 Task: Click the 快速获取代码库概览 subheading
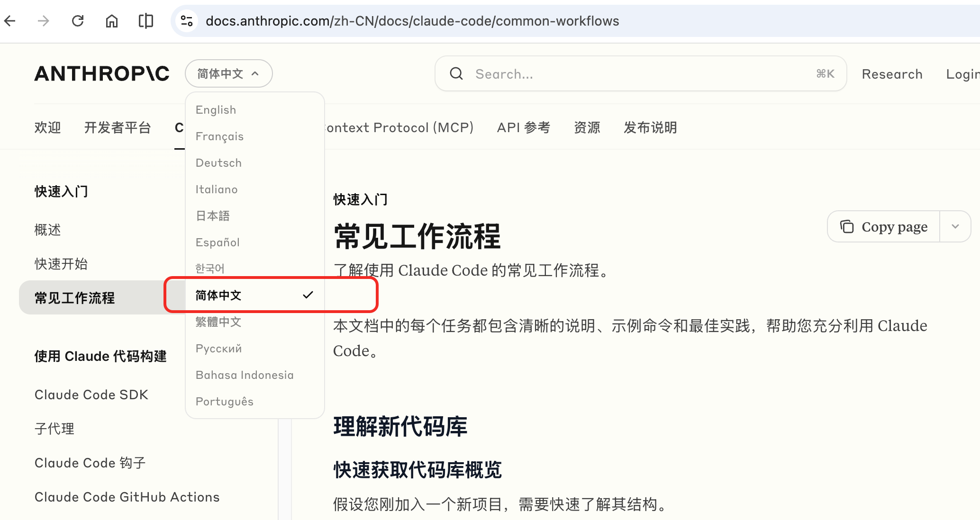(417, 470)
